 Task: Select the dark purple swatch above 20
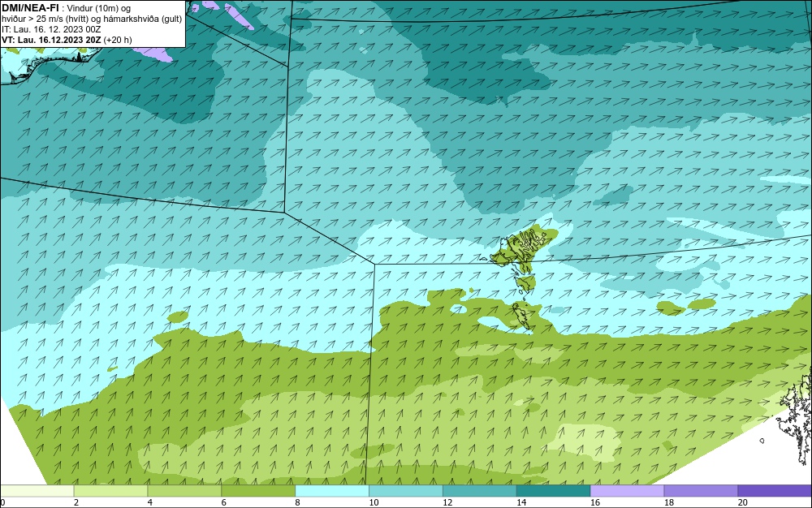pyautogui.click(x=775, y=491)
